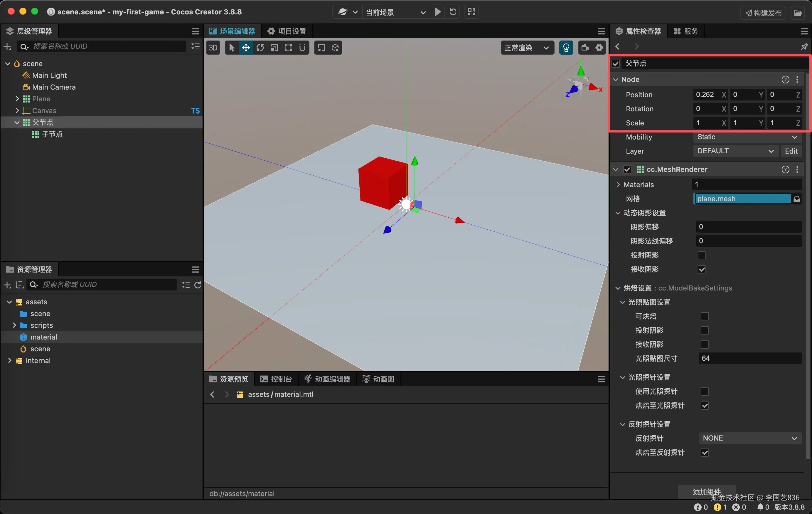
Task: Refresh the assets panel
Action: point(198,285)
